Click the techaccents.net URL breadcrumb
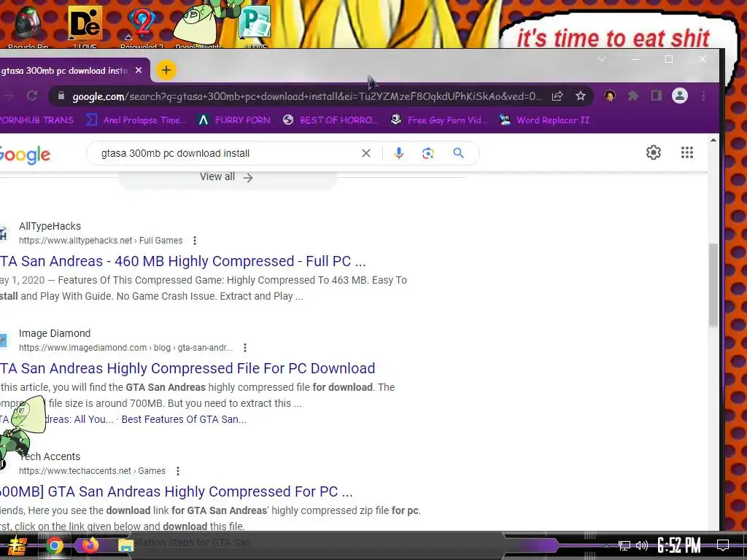 [x=92, y=471]
